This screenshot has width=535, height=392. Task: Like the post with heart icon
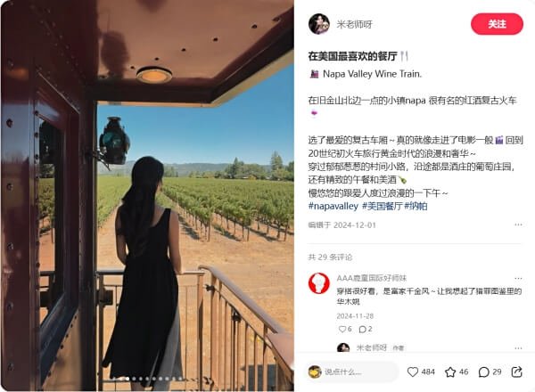pyautogui.click(x=413, y=372)
